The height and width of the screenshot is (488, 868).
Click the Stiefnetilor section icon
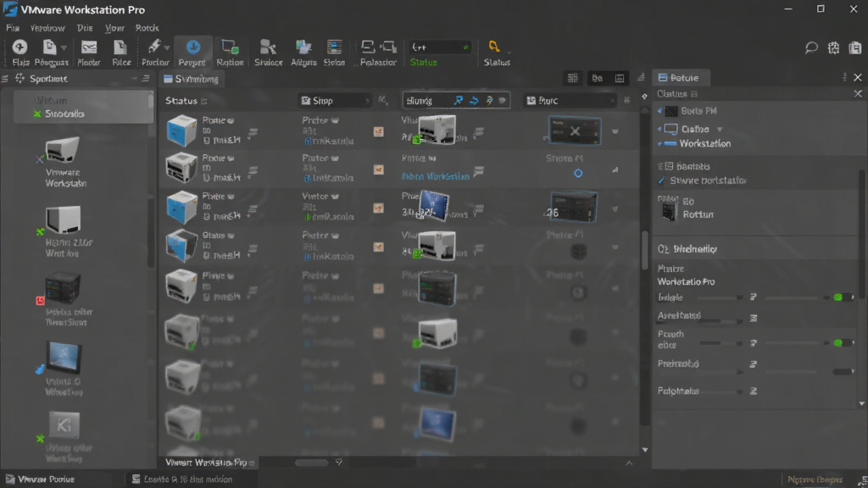[x=663, y=249]
